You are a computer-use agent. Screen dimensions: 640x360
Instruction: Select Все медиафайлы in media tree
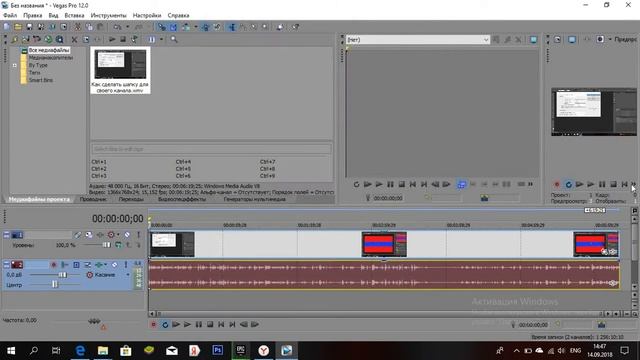(49, 50)
